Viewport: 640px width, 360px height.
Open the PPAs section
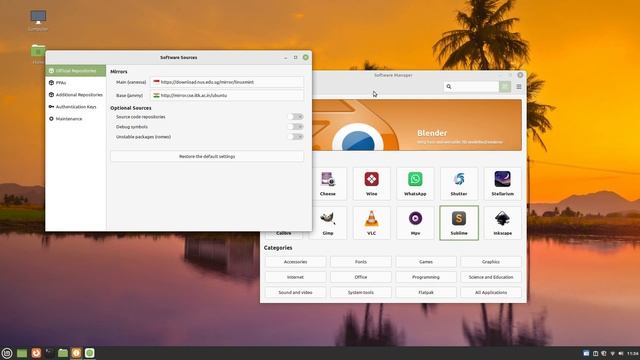point(76,82)
